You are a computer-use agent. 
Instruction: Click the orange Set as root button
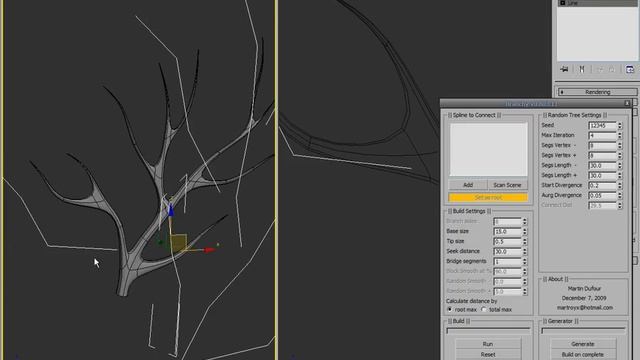click(x=488, y=198)
